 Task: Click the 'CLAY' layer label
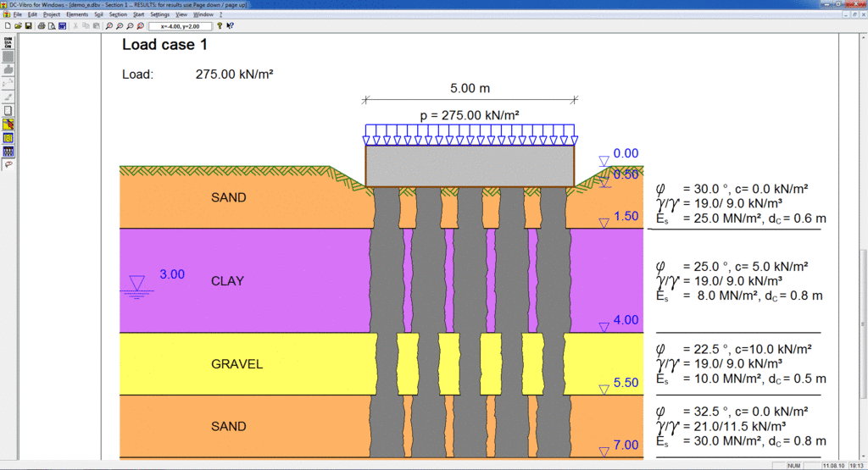click(227, 281)
